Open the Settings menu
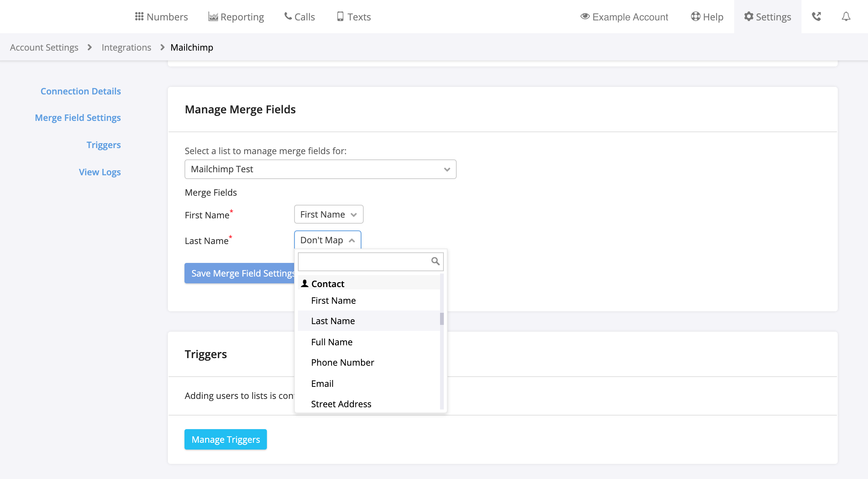This screenshot has width=868, height=479. 767,17
